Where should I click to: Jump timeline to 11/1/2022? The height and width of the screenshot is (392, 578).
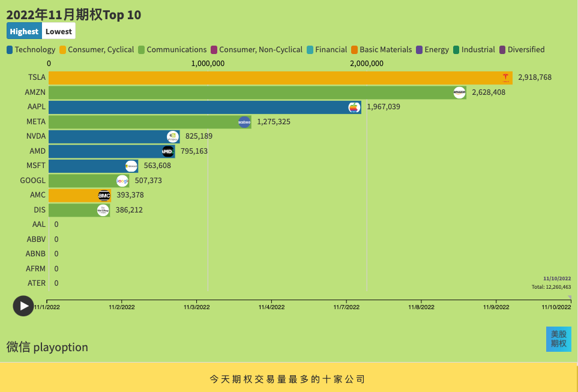(x=47, y=307)
